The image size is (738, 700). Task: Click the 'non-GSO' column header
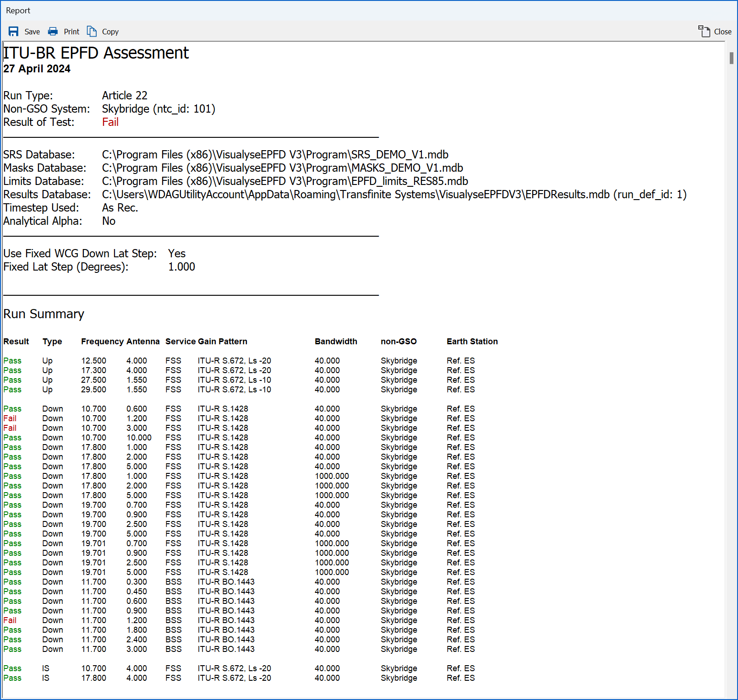pos(399,342)
